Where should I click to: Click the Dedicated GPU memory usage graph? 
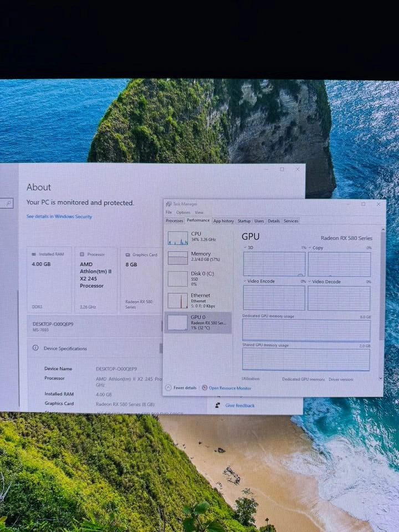(x=306, y=330)
